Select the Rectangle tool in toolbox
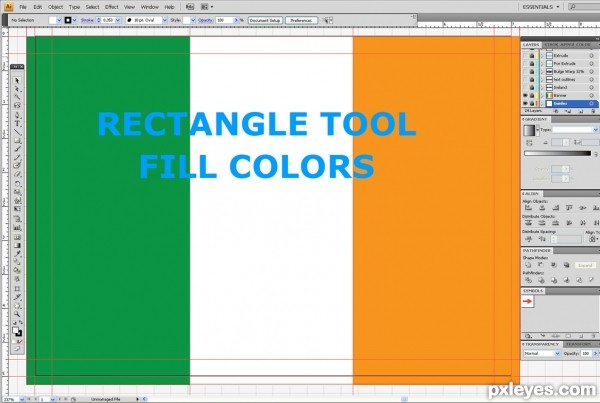Screen dimensions: 600x403 [17, 140]
